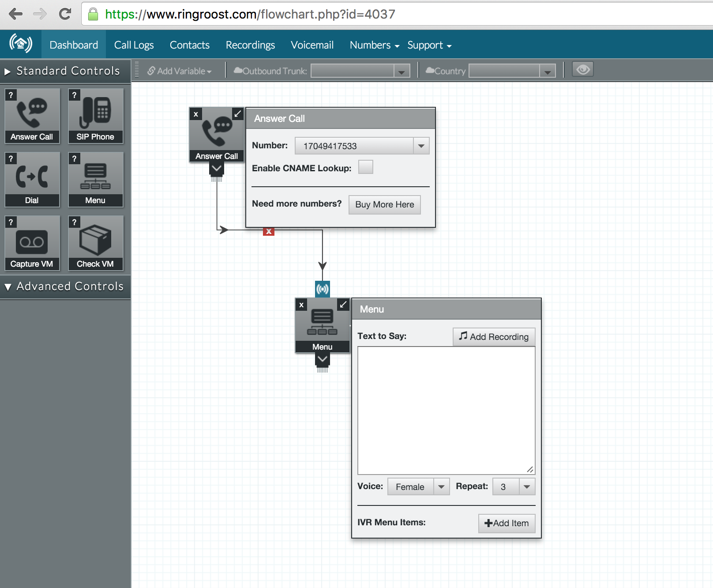Expand the Standard Controls section
713x588 pixels.
coord(65,71)
